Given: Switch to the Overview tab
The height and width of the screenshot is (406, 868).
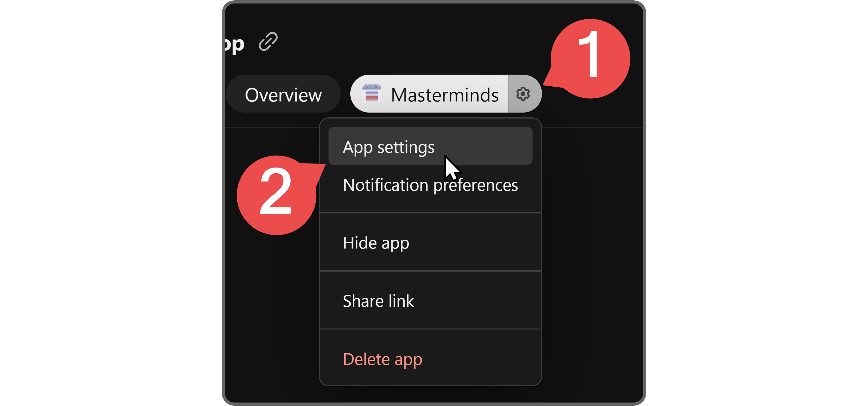Looking at the screenshot, I should point(283,95).
